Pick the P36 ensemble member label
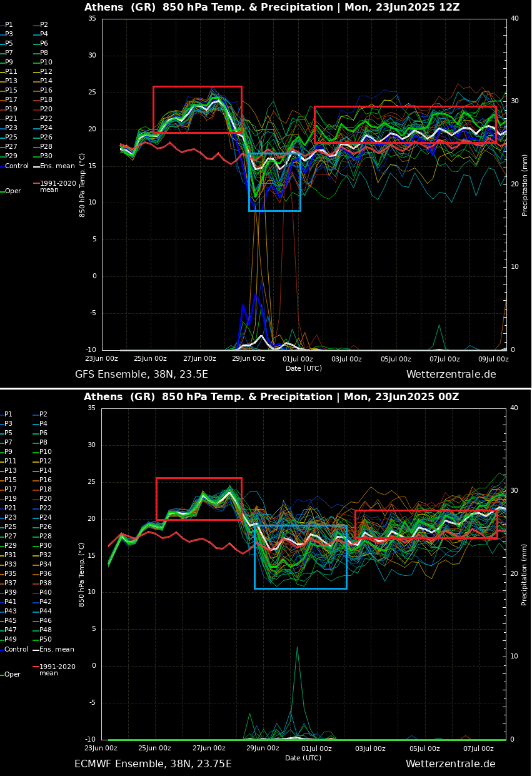This screenshot has height=776, width=532. [x=46, y=574]
